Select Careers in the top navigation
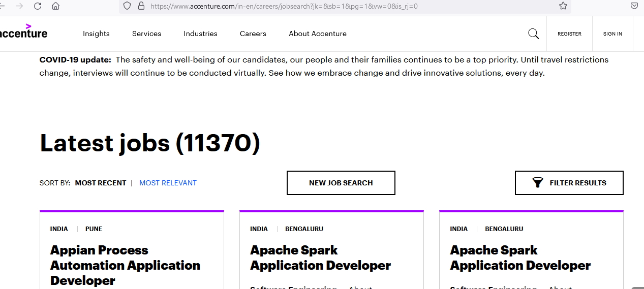The height and width of the screenshot is (289, 644). (x=253, y=34)
